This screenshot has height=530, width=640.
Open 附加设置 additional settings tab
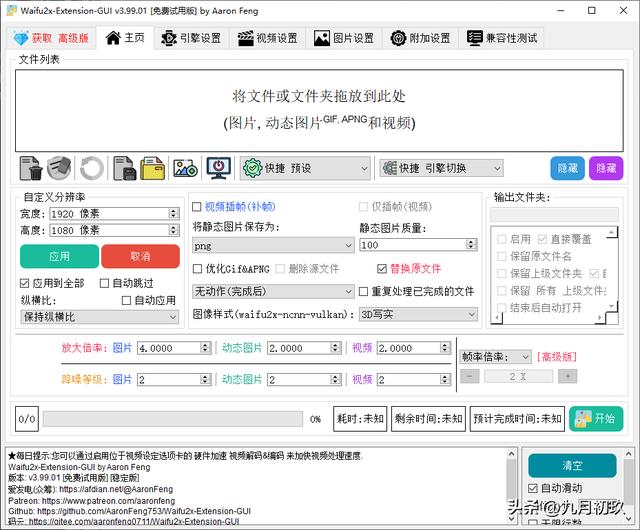tap(420, 38)
